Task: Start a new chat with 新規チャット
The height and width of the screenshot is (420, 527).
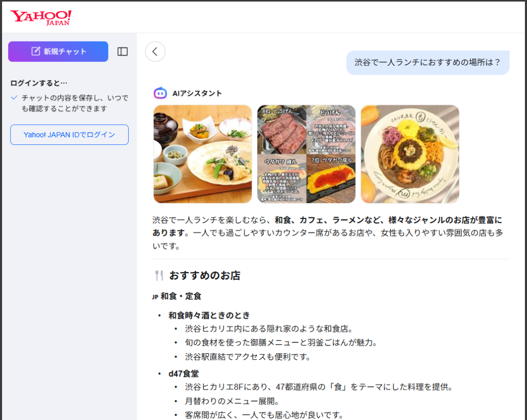Action: [x=58, y=51]
